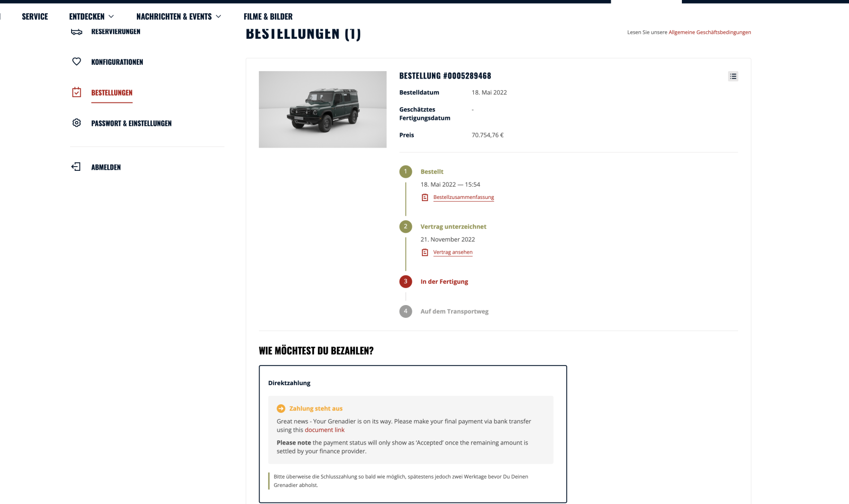This screenshot has width=849, height=504.
Task: Go to Konfigurationen in the sidebar
Action: tap(117, 62)
